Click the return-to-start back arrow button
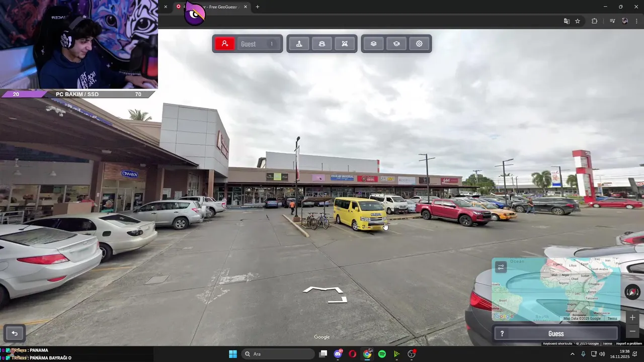The height and width of the screenshot is (362, 644). point(15,333)
